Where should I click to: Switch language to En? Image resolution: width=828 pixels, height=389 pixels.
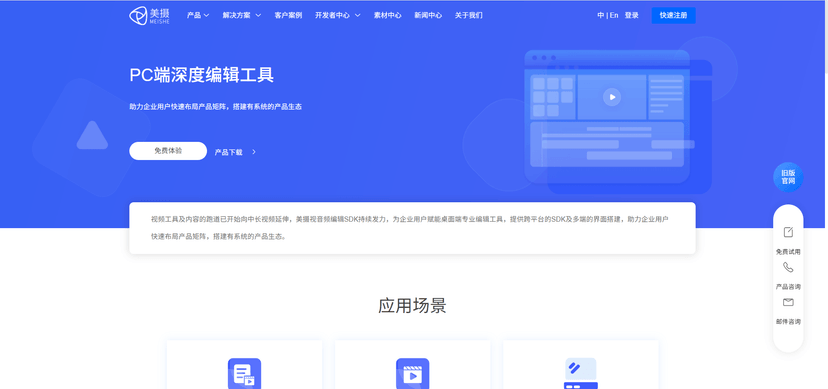614,15
